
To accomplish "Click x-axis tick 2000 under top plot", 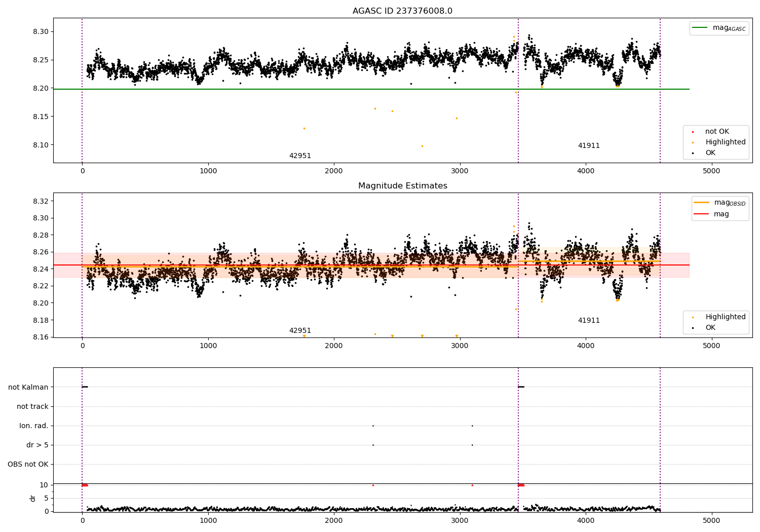I will pyautogui.click(x=334, y=171).
